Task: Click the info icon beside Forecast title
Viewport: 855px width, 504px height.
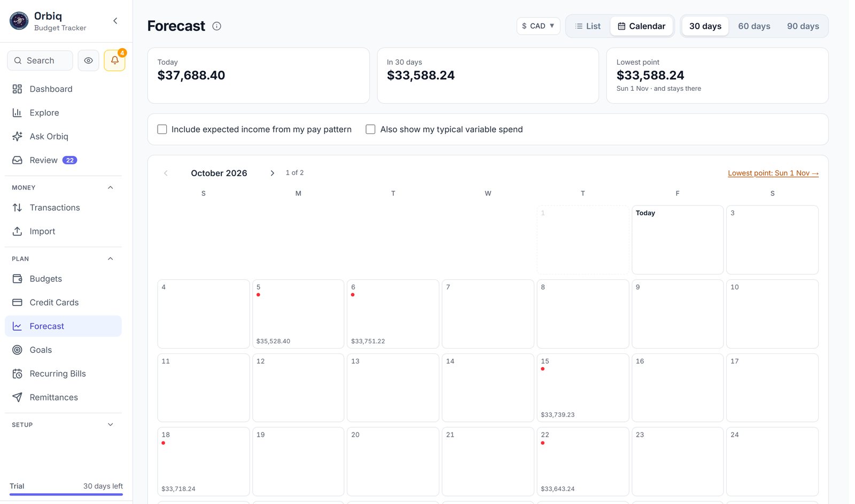Action: (x=217, y=26)
